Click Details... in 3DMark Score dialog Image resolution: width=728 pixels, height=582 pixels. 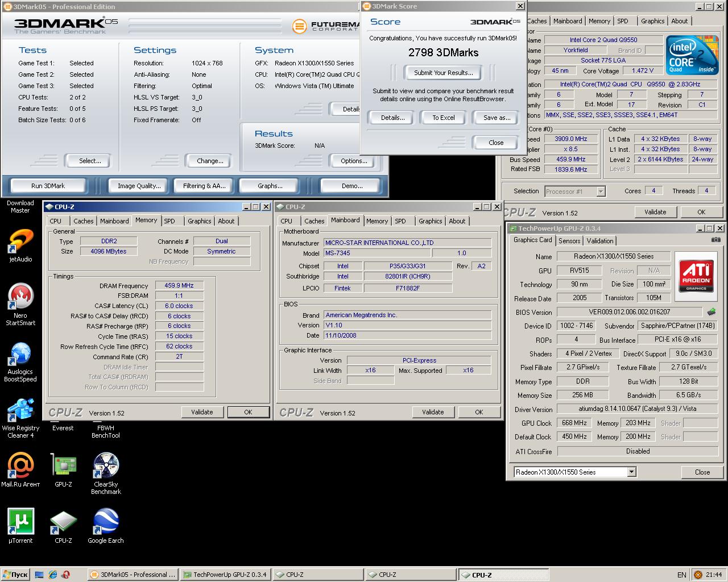tap(392, 118)
